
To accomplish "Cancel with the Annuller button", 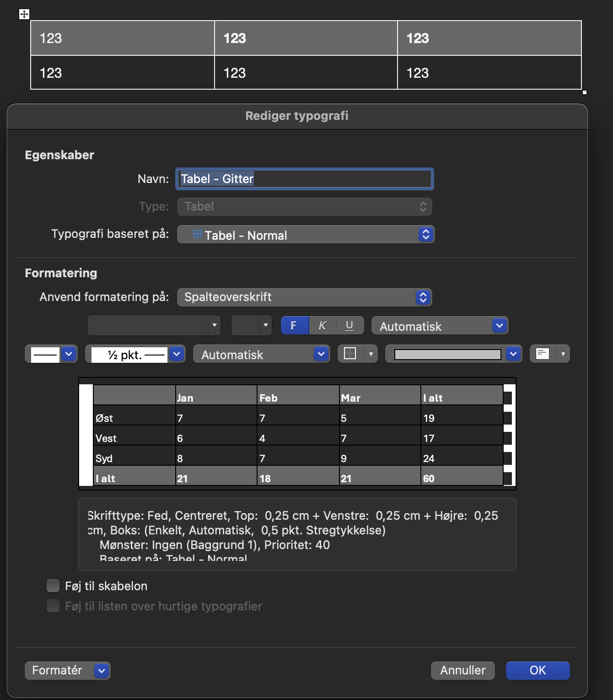I will (x=462, y=670).
